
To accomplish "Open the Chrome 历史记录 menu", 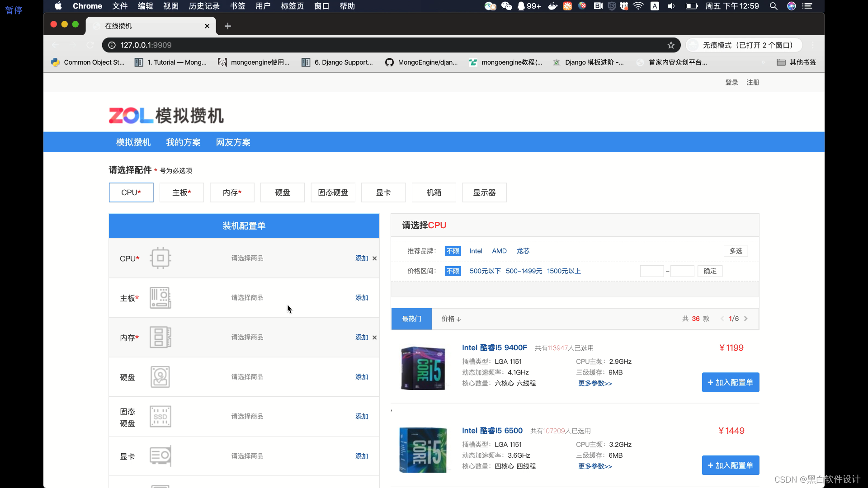I will 204,6.
